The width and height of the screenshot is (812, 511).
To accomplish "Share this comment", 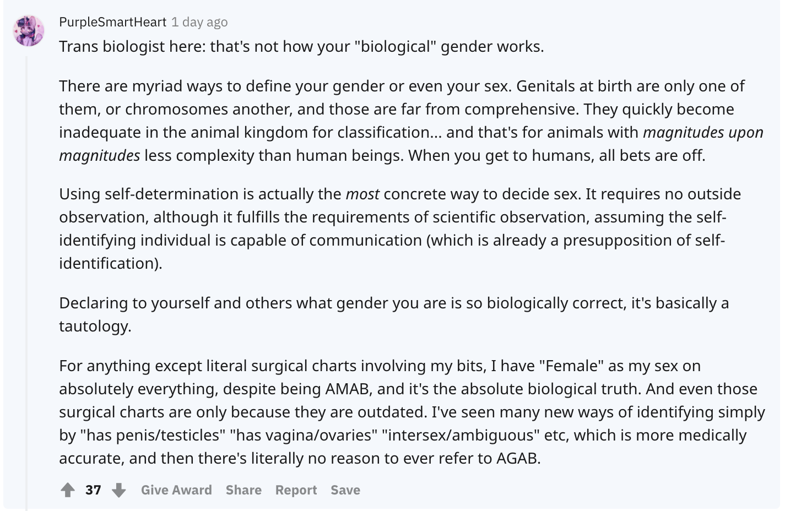I will (x=243, y=490).
